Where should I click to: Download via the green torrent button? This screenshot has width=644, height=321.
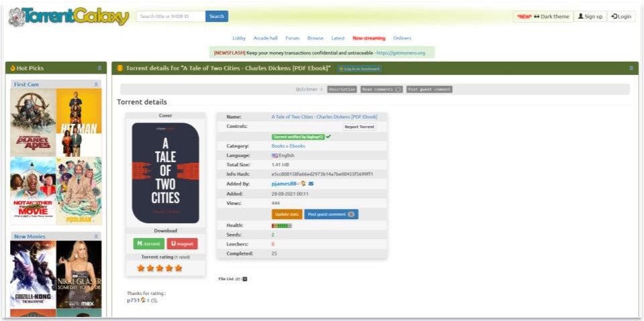pyautogui.click(x=149, y=244)
